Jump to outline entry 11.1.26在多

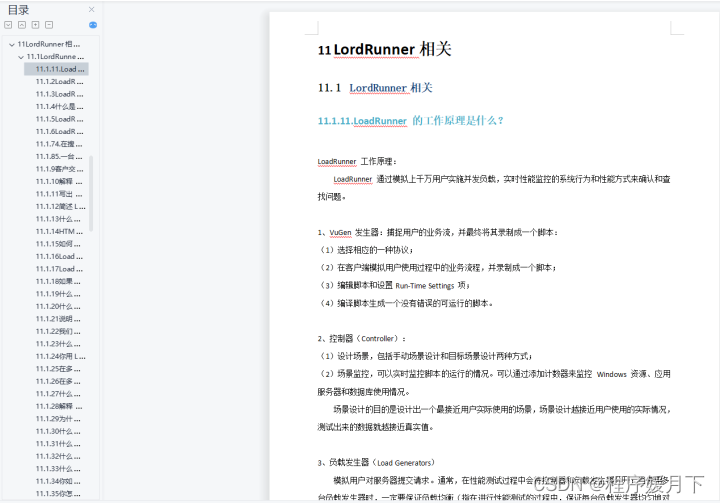pos(58,381)
